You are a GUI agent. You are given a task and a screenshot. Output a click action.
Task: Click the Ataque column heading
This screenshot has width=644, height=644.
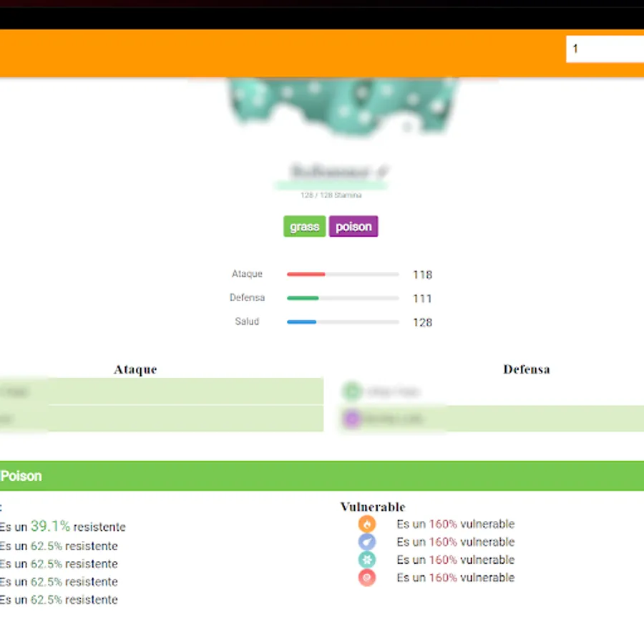click(x=135, y=369)
